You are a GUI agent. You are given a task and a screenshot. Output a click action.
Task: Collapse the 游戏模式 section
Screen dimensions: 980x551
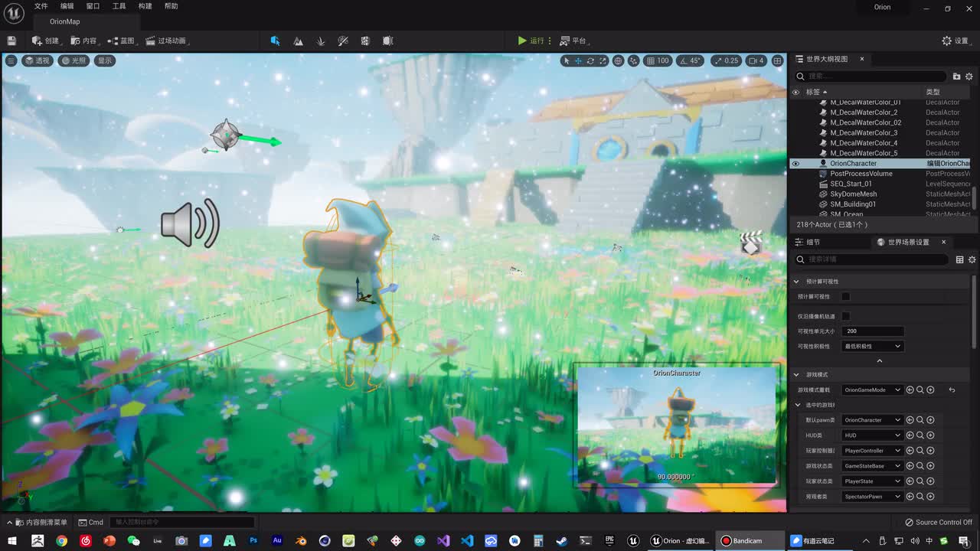pyautogui.click(x=796, y=375)
